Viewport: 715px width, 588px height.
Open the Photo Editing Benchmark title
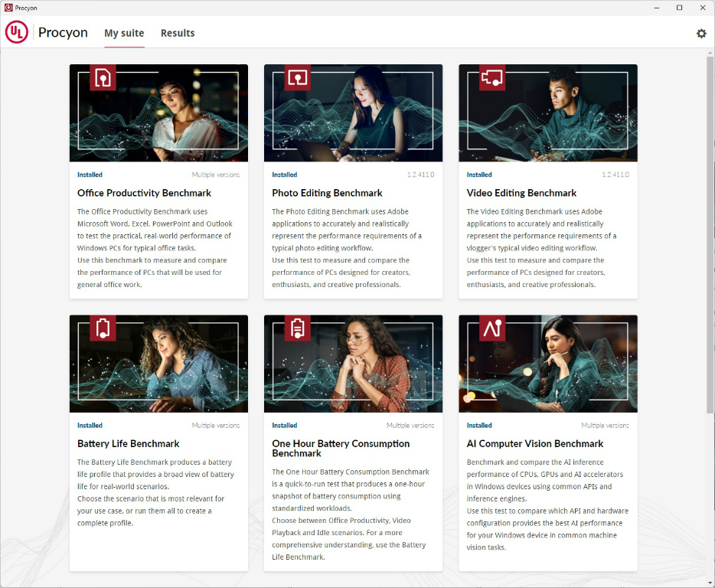327,193
